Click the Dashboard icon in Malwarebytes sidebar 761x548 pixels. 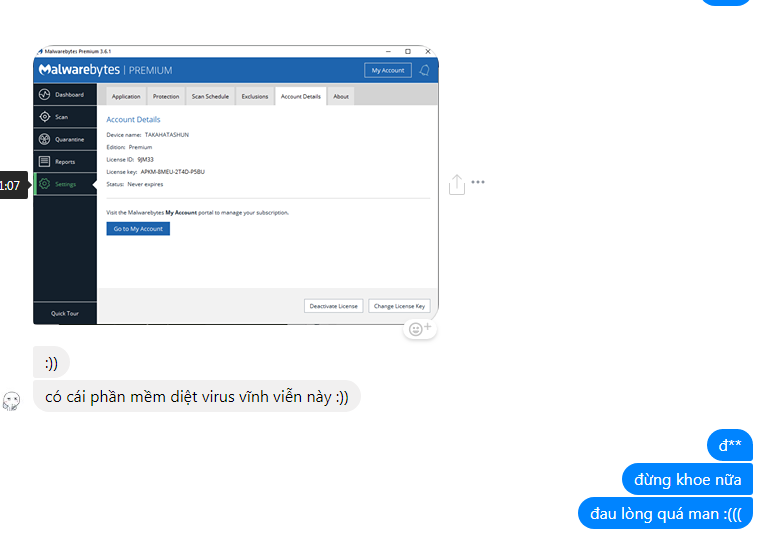click(x=45, y=95)
